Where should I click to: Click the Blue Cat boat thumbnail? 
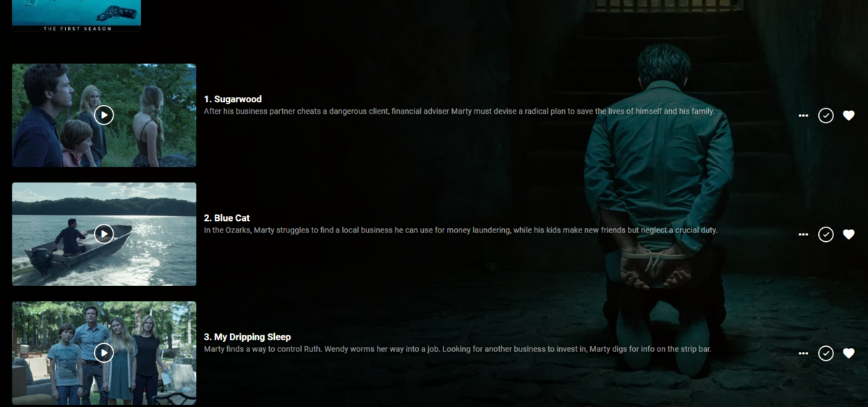104,234
